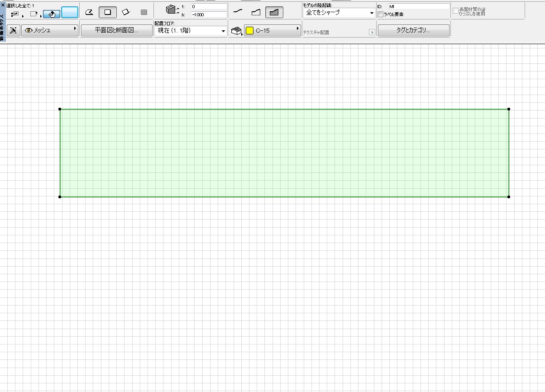
Task: Toggle 表面材質の塗りつぶしを使用 checkbox
Action: 455,11
